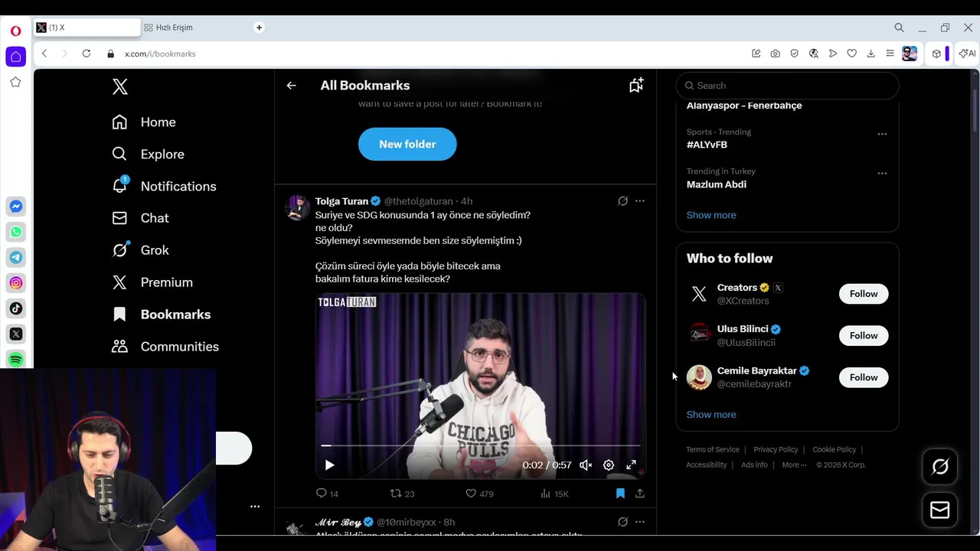The height and width of the screenshot is (551, 980).
Task: Open the Opera downloads icon
Action: click(x=871, y=54)
